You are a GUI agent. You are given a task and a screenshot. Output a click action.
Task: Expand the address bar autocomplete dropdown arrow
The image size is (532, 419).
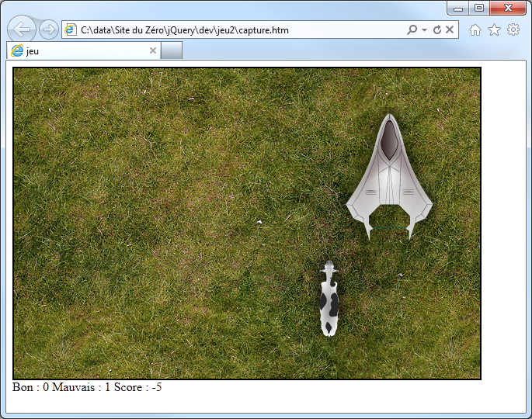click(x=424, y=30)
